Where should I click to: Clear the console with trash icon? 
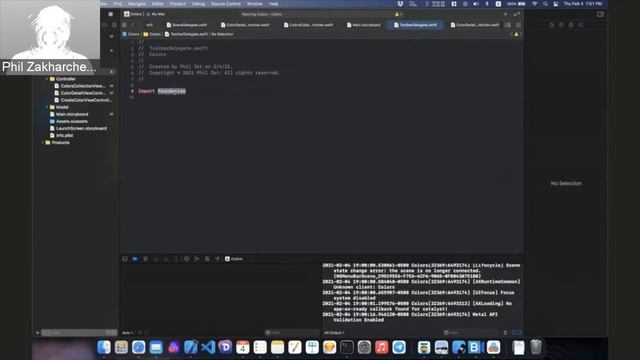(x=505, y=333)
